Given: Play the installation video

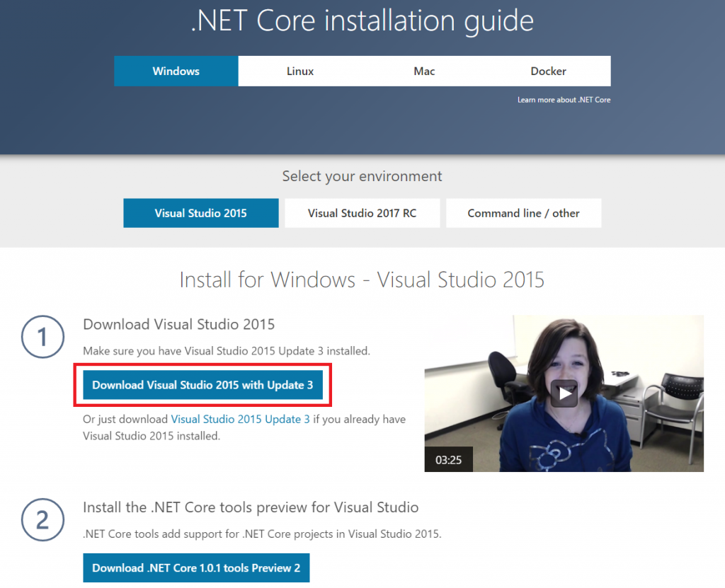Looking at the screenshot, I should pos(564,393).
